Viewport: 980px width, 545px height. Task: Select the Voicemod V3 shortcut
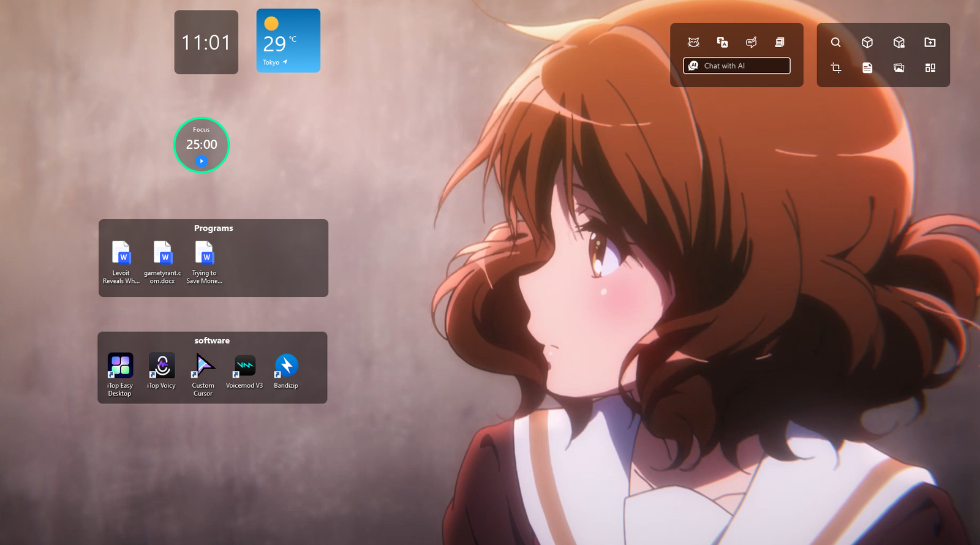[244, 371]
